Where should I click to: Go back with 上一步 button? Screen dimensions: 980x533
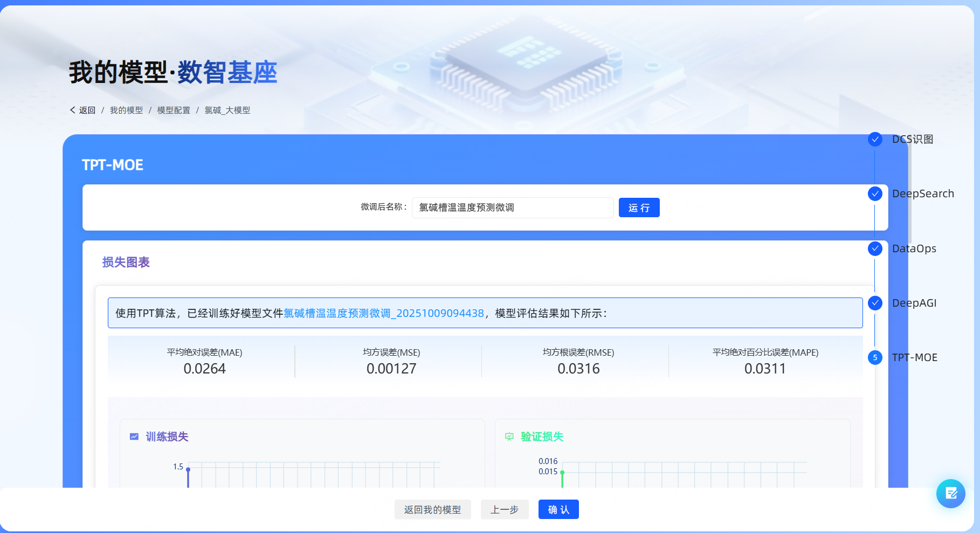tap(505, 509)
